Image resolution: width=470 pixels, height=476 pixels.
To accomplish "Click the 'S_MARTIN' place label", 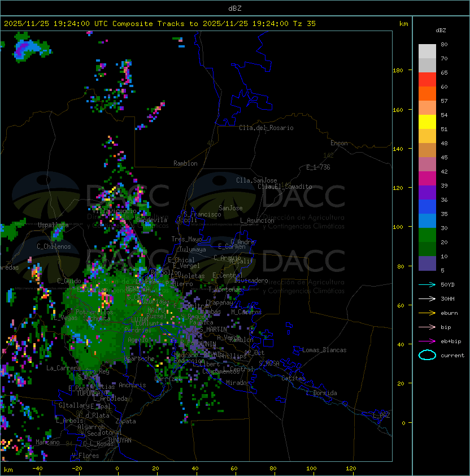I will (x=213, y=330).
